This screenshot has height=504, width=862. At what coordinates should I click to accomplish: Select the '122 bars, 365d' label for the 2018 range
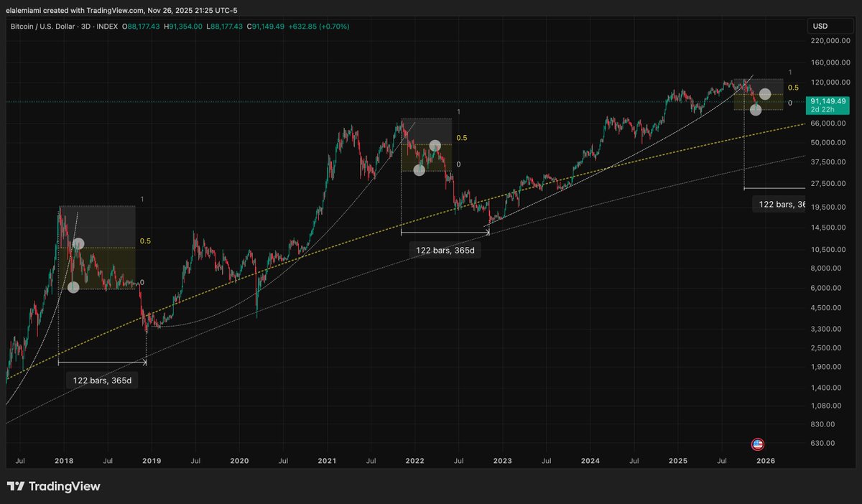[x=102, y=381]
